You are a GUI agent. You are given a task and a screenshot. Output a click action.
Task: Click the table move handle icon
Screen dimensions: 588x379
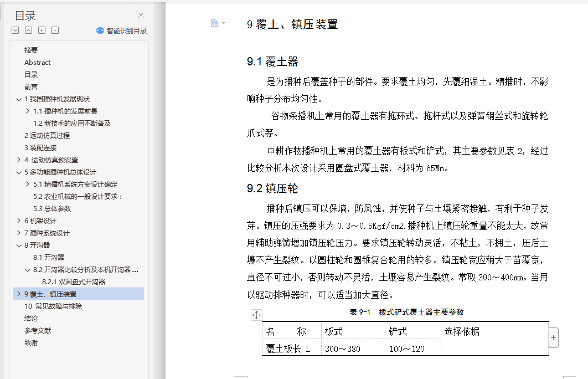click(x=256, y=315)
